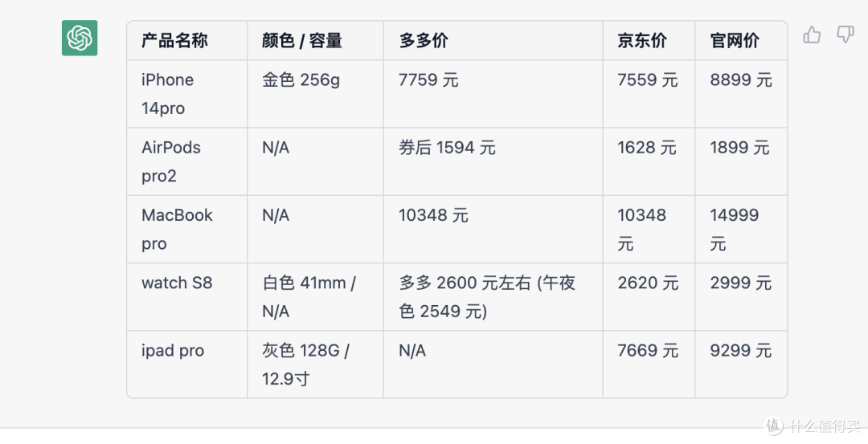Screen dimensions: 868x444
Task: Click the 8899 元 官网价 cell
Action: pyautogui.click(x=741, y=94)
